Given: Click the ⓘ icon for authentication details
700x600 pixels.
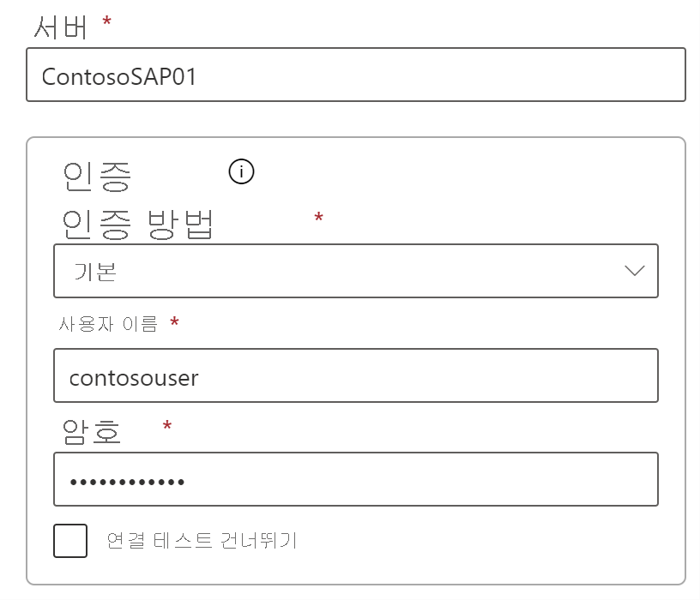Looking at the screenshot, I should (x=240, y=171).
